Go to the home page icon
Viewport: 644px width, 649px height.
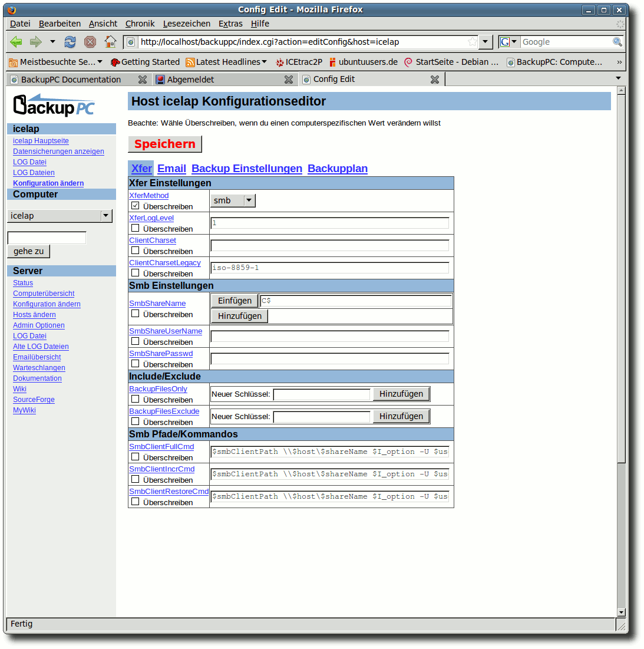click(110, 42)
